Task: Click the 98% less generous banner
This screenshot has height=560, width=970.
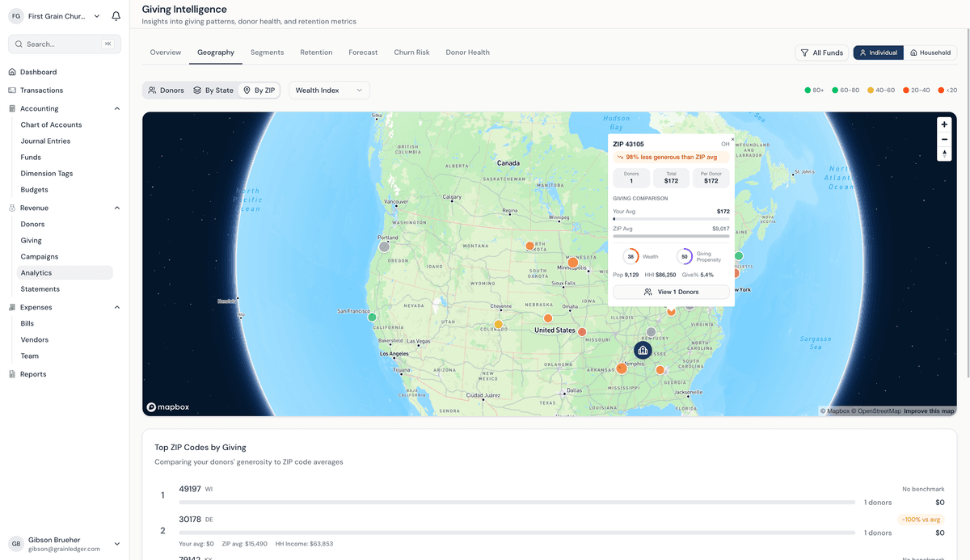Action: coord(671,158)
